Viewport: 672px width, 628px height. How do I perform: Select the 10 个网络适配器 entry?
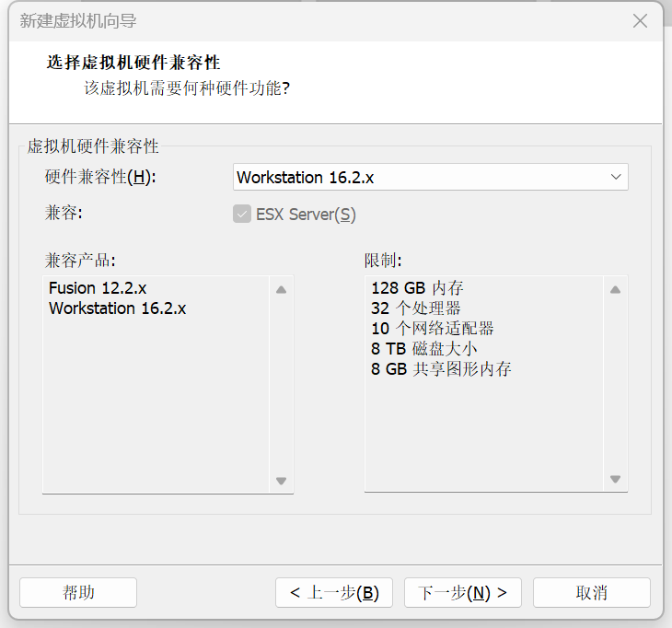[x=433, y=329]
